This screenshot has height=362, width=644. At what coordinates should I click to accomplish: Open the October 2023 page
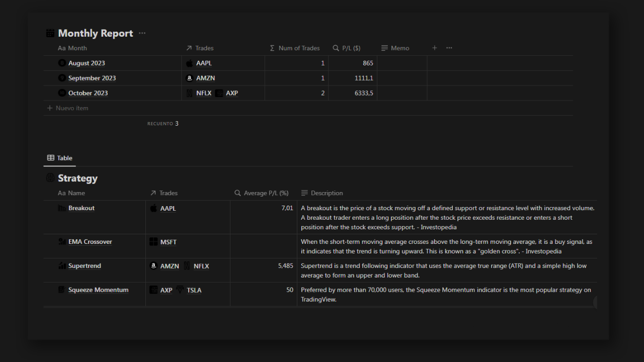tap(88, 93)
